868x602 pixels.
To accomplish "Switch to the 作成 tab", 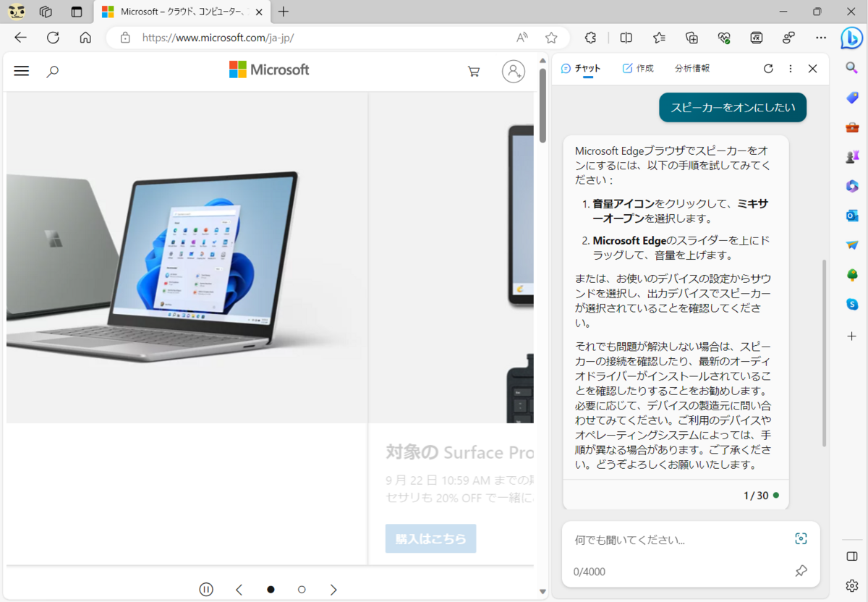I will (x=638, y=69).
